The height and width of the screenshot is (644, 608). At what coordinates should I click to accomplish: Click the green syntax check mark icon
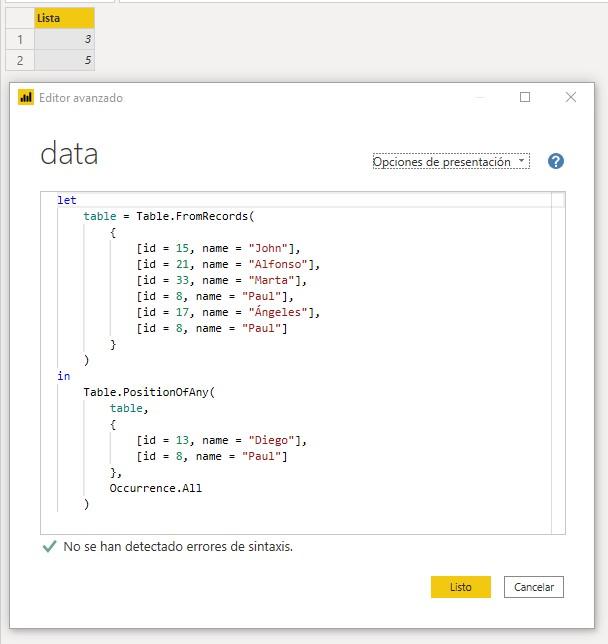pyautogui.click(x=49, y=547)
